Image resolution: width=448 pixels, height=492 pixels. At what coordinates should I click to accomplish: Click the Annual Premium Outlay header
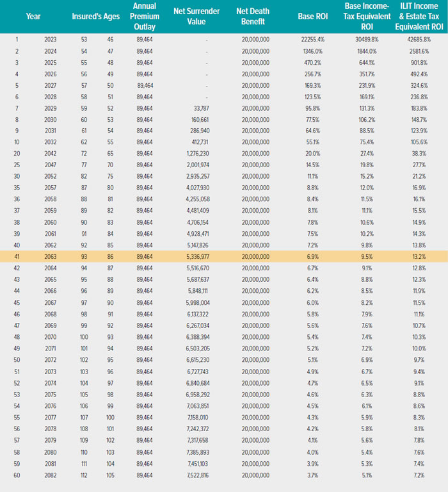tap(145, 16)
